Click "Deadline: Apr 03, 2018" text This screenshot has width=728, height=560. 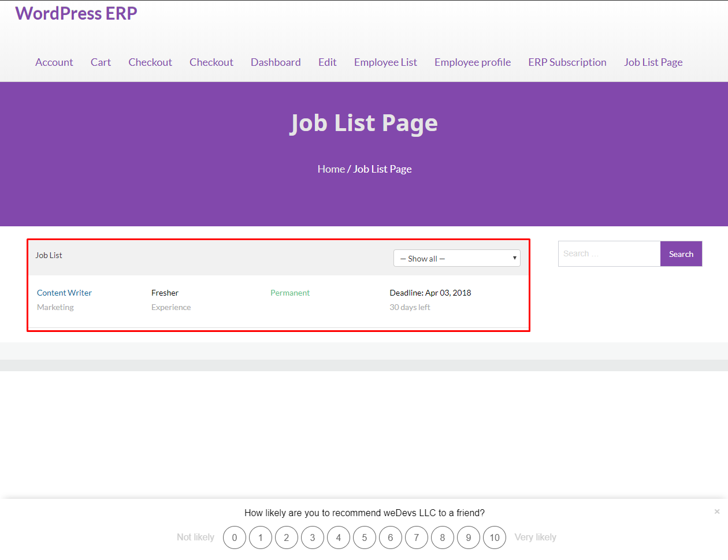(x=430, y=293)
